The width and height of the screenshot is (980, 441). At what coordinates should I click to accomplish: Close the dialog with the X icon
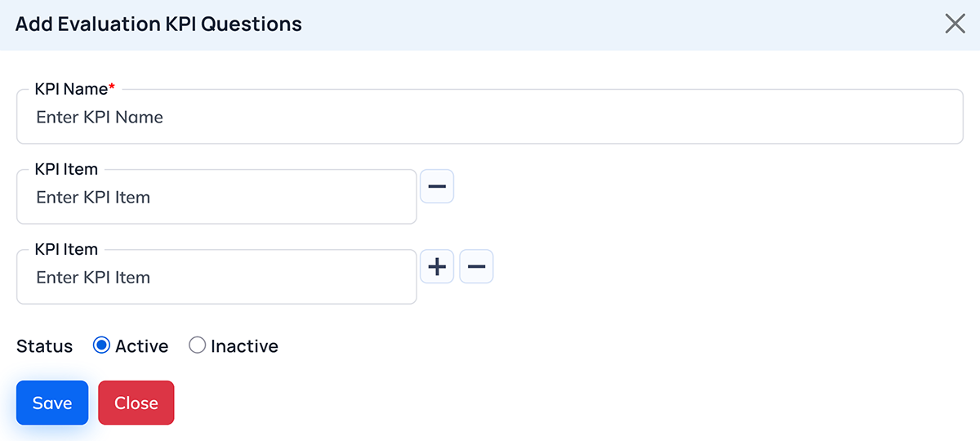(955, 24)
